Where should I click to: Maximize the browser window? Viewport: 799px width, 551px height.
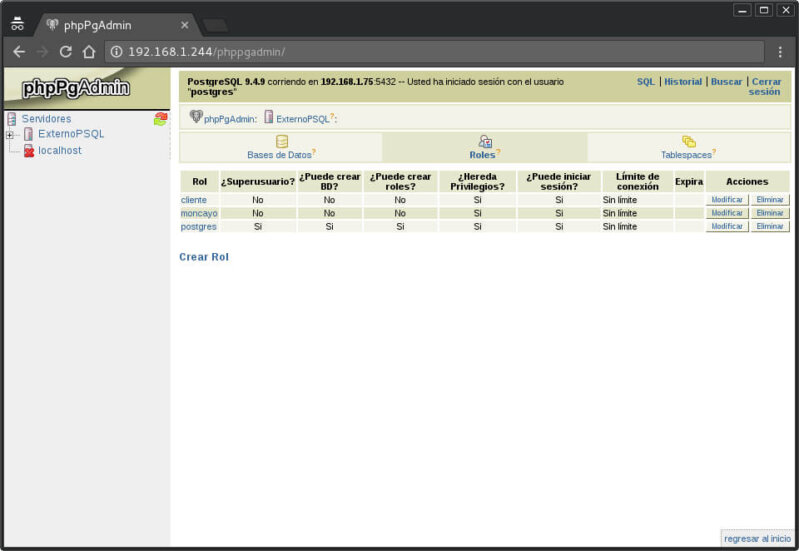pyautogui.click(x=763, y=10)
